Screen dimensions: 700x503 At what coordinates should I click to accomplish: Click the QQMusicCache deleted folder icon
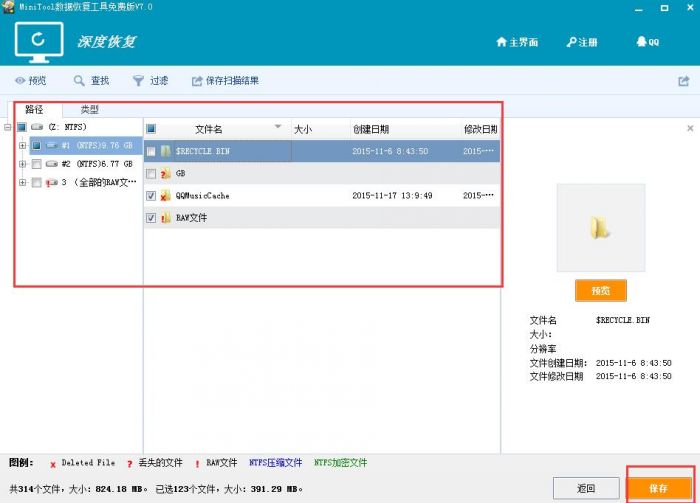point(166,195)
